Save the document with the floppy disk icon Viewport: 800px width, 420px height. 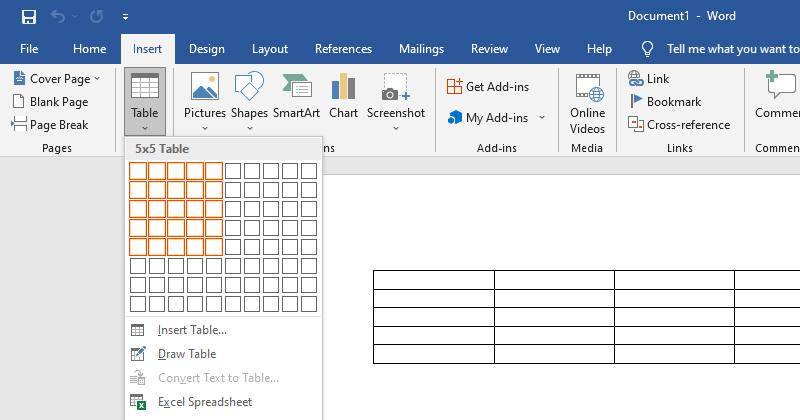tap(29, 17)
